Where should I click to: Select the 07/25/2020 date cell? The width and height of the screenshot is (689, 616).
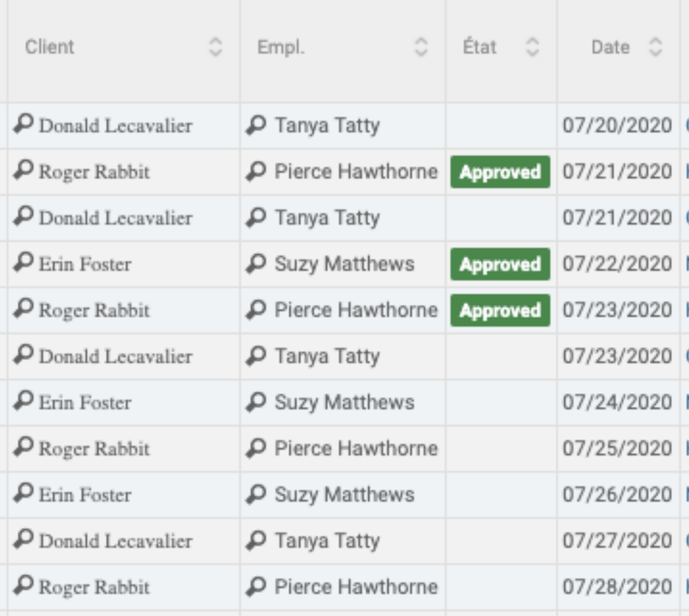[617, 448]
